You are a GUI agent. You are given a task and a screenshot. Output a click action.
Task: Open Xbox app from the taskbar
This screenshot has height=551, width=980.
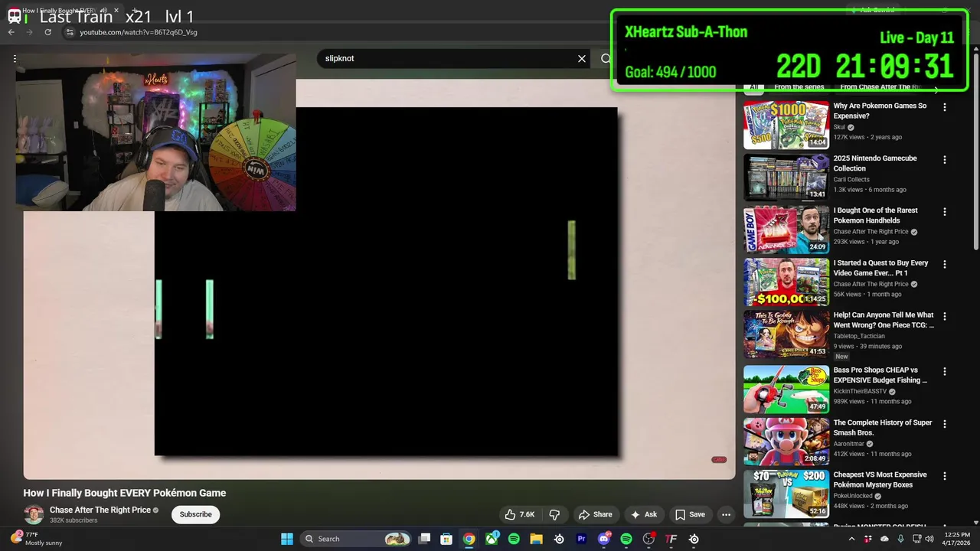(492, 539)
